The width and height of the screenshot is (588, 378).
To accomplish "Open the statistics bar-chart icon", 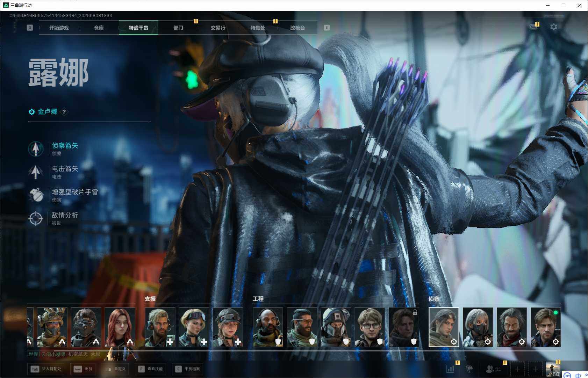I will tap(450, 369).
